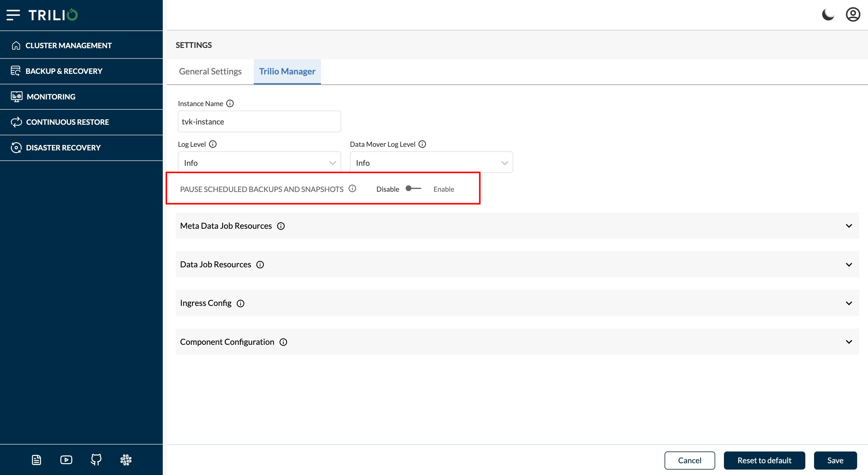Open the user profile icon
Screen dimensions: 868x475
(x=853, y=15)
